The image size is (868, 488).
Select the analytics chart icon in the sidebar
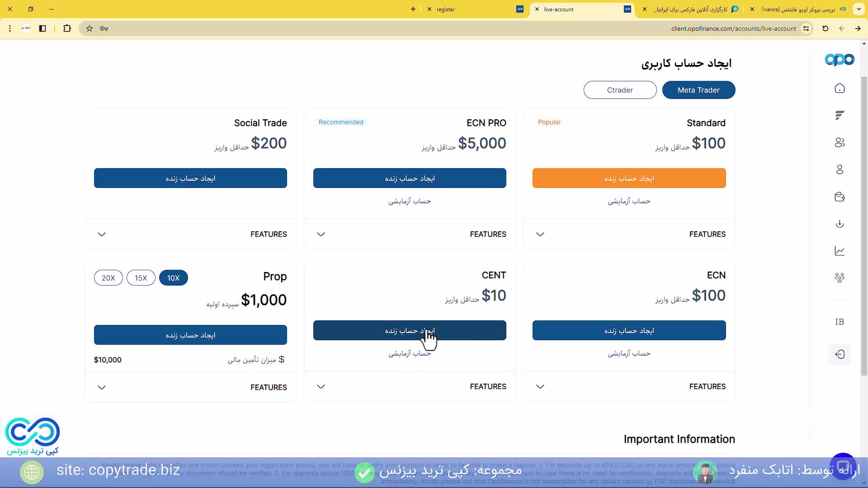[x=840, y=251]
